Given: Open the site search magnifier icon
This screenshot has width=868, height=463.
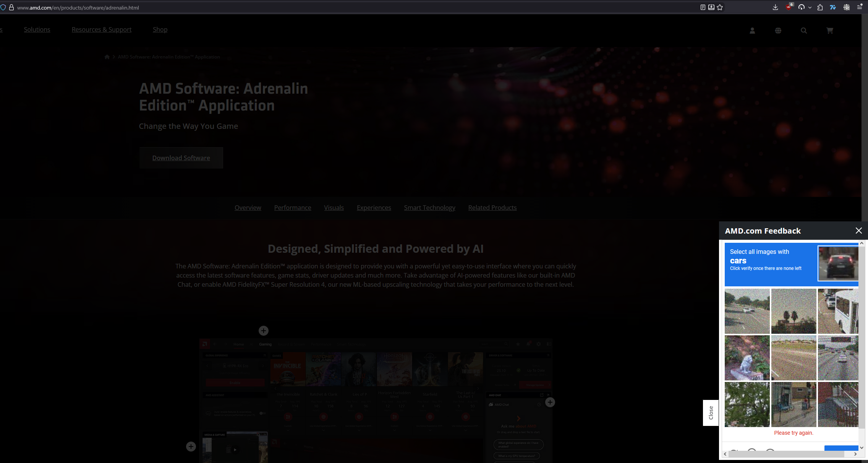Looking at the screenshot, I should [x=804, y=31].
